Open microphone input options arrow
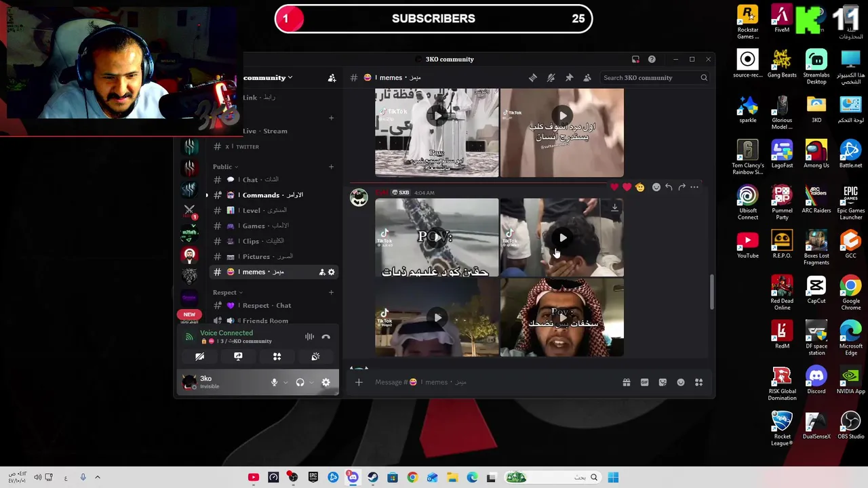The height and width of the screenshot is (488, 868). tap(285, 382)
